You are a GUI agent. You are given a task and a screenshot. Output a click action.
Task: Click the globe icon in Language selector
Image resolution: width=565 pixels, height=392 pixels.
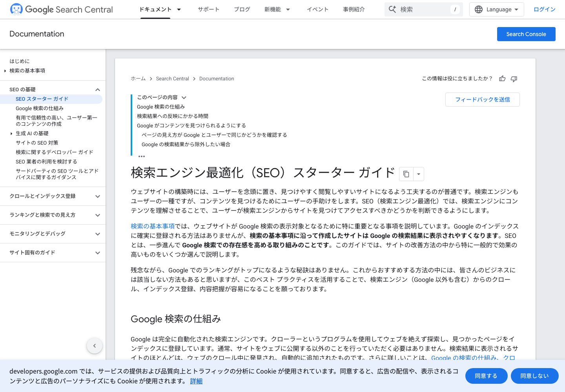479,9
